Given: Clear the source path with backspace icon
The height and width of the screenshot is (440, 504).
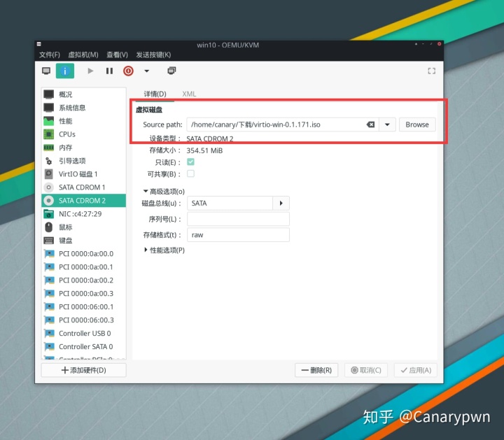Looking at the screenshot, I should pos(370,125).
